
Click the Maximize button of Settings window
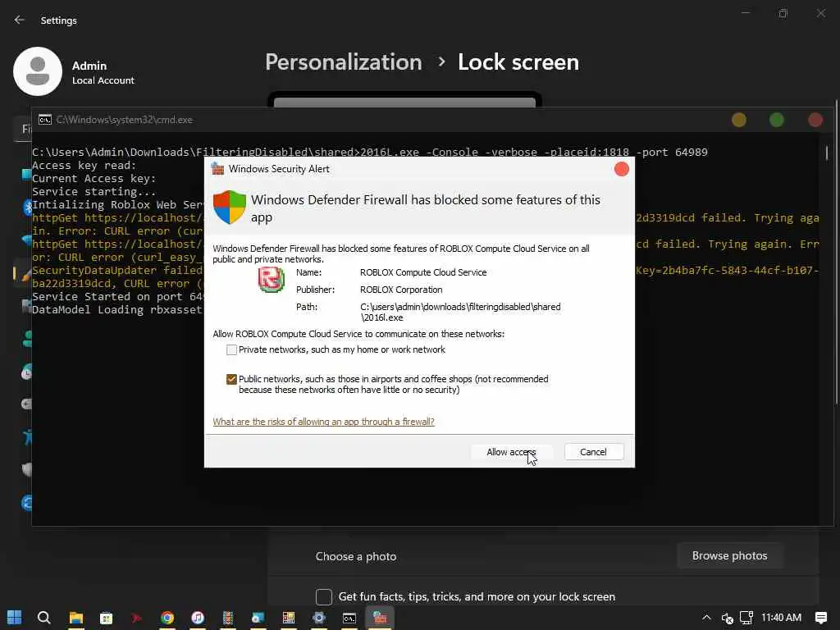click(783, 13)
